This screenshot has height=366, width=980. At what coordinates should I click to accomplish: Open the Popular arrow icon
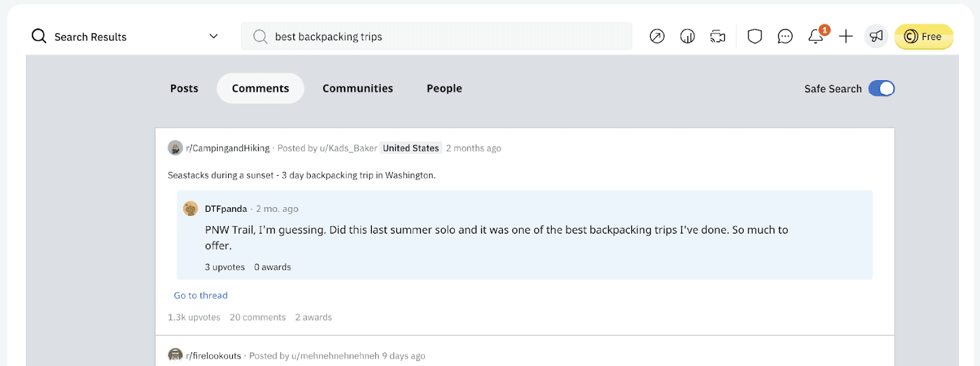pos(657,37)
